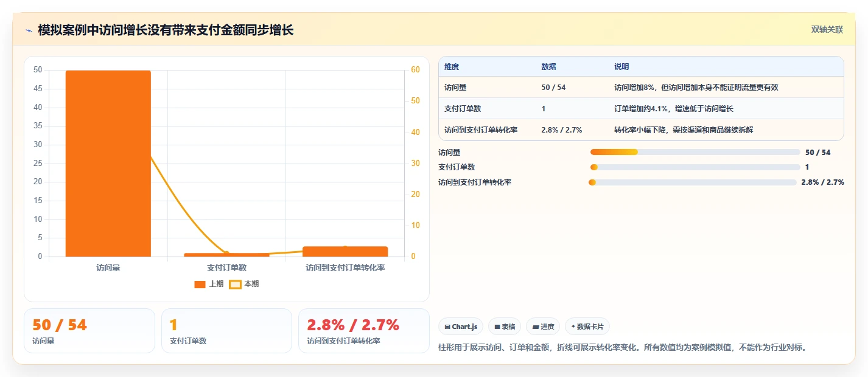The width and height of the screenshot is (868, 377).
Task: Select the 进度 tag chip
Action: click(x=543, y=327)
